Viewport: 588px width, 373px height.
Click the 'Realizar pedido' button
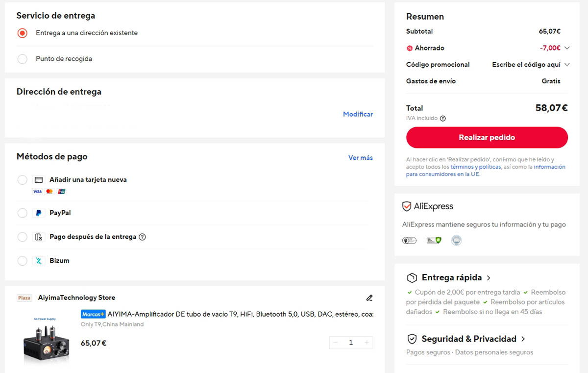[x=487, y=137]
